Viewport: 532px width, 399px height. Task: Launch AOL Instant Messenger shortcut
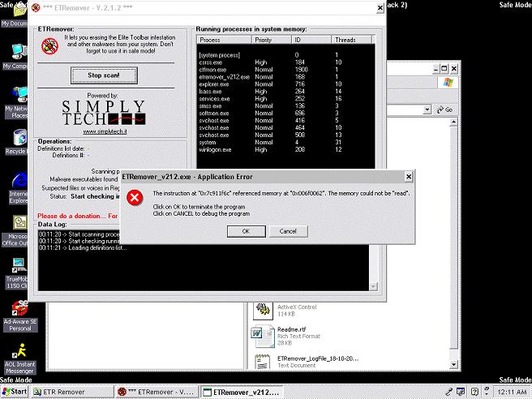point(20,359)
